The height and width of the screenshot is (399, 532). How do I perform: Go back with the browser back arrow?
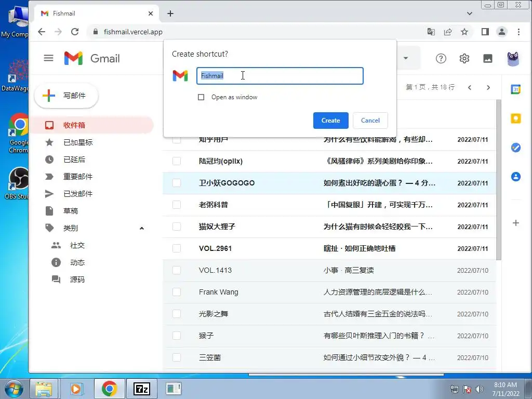[42, 32]
